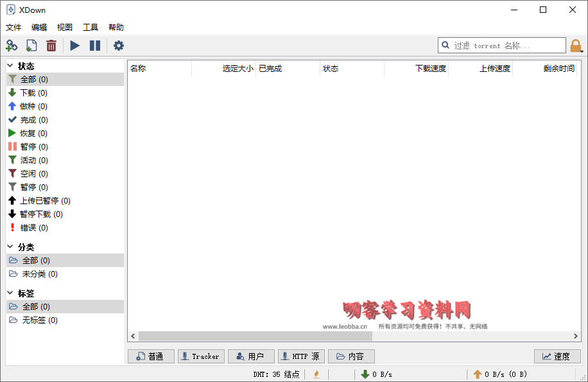Open the 工具 menu
Image resolution: width=588 pixels, height=382 pixels.
click(x=91, y=28)
